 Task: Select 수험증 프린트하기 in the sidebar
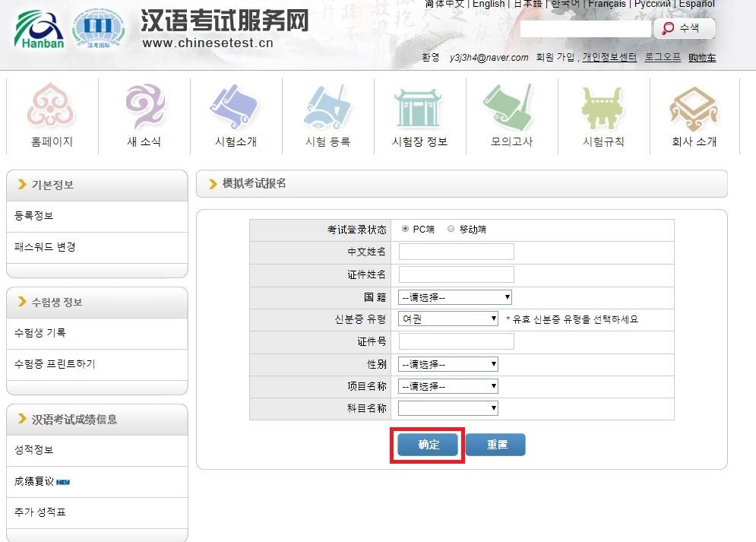[x=55, y=364]
